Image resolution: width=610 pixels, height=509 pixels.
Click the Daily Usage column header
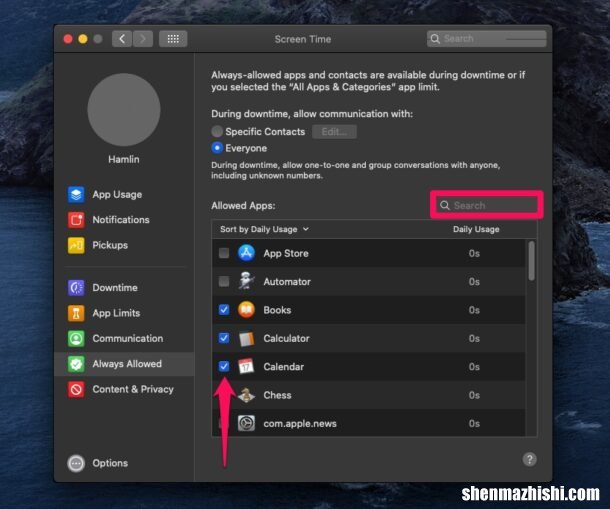pyautogui.click(x=476, y=229)
